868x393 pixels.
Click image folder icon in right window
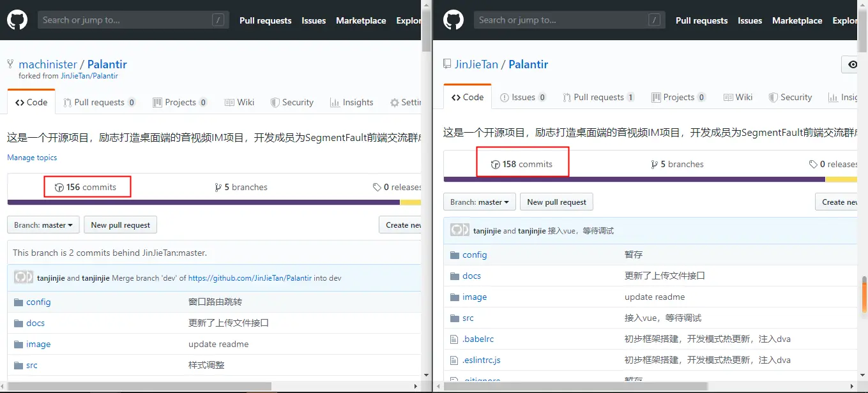tap(454, 297)
